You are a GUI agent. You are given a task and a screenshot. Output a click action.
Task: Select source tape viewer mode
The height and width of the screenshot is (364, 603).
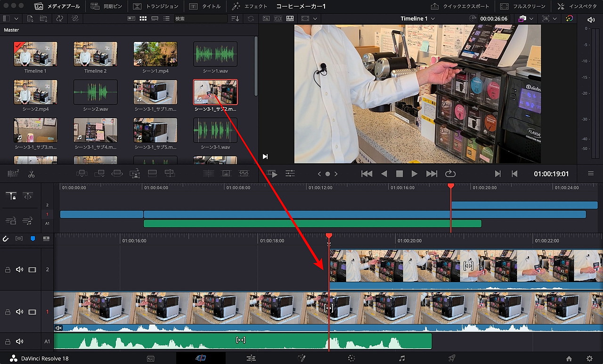click(x=278, y=18)
